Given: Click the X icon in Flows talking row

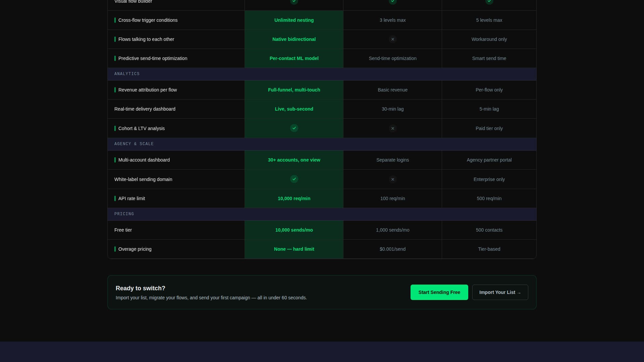Looking at the screenshot, I should (392, 39).
